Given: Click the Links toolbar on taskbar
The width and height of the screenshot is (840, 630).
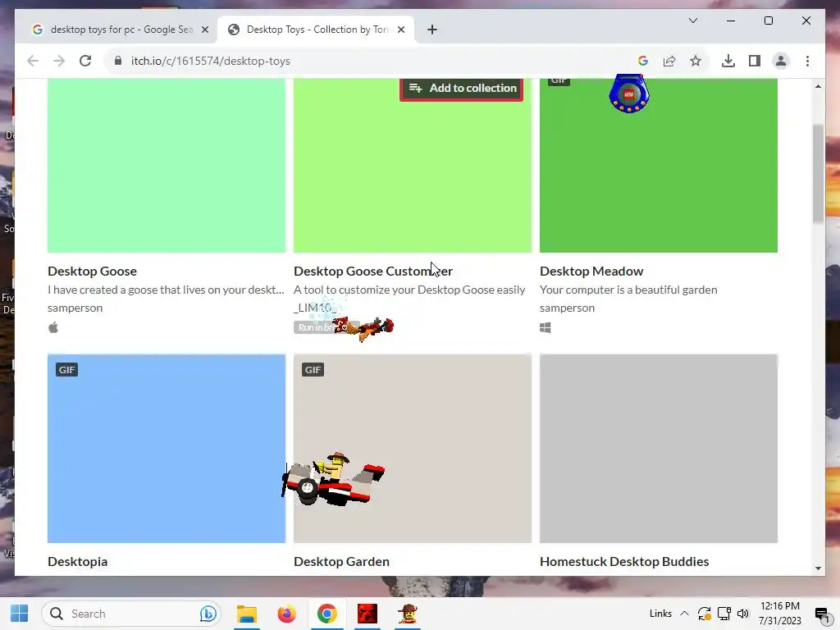Looking at the screenshot, I should (x=660, y=614).
